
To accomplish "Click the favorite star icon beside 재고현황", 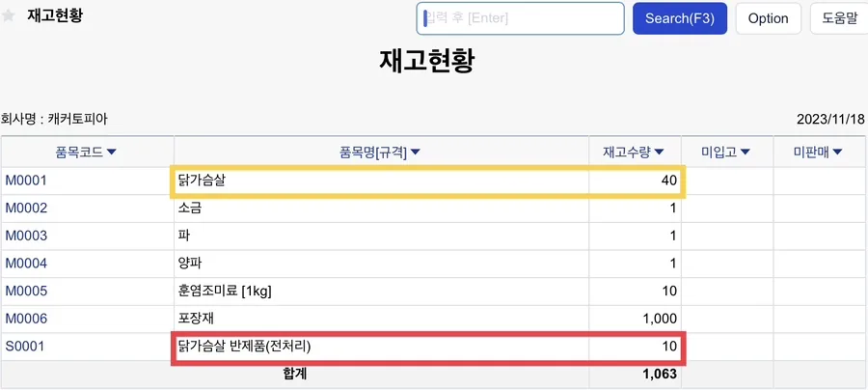I will (x=9, y=15).
